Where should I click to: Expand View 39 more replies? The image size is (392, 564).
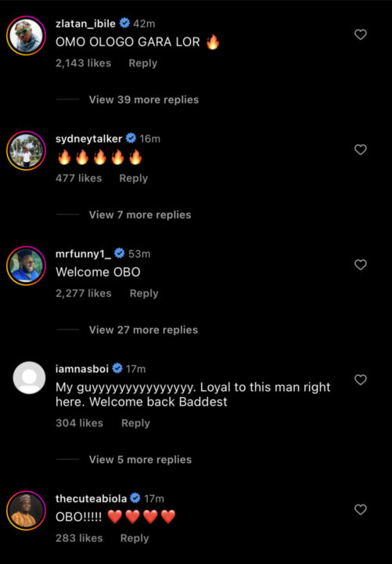(x=144, y=99)
